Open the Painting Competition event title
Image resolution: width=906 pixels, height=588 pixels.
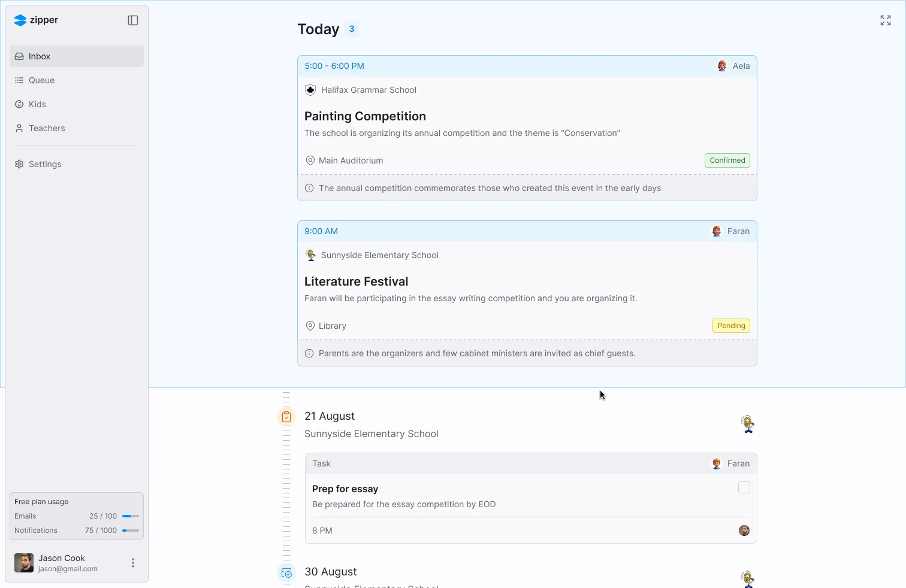pyautogui.click(x=365, y=116)
